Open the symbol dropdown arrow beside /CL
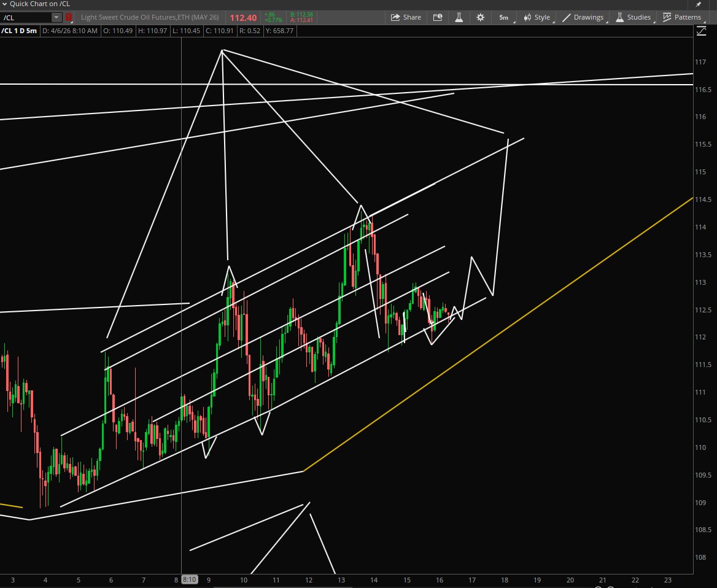 pos(56,17)
